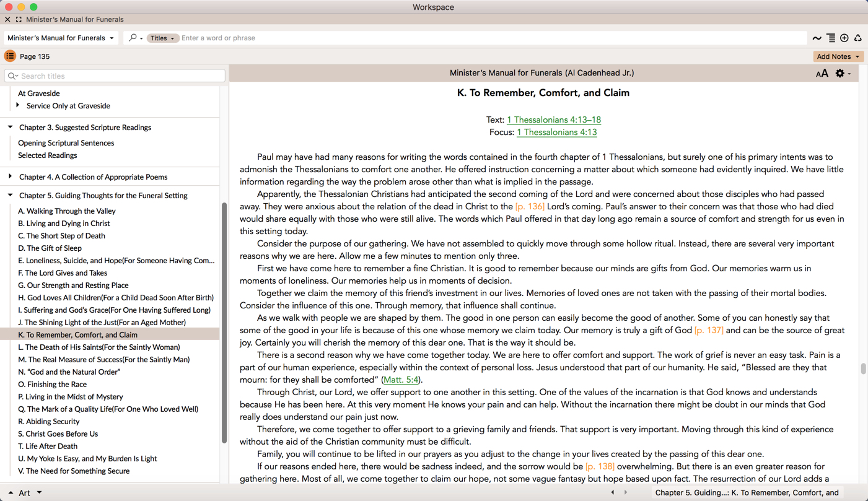Select B. Living and Dying in Christ
This screenshot has height=501, width=868.
tap(64, 224)
